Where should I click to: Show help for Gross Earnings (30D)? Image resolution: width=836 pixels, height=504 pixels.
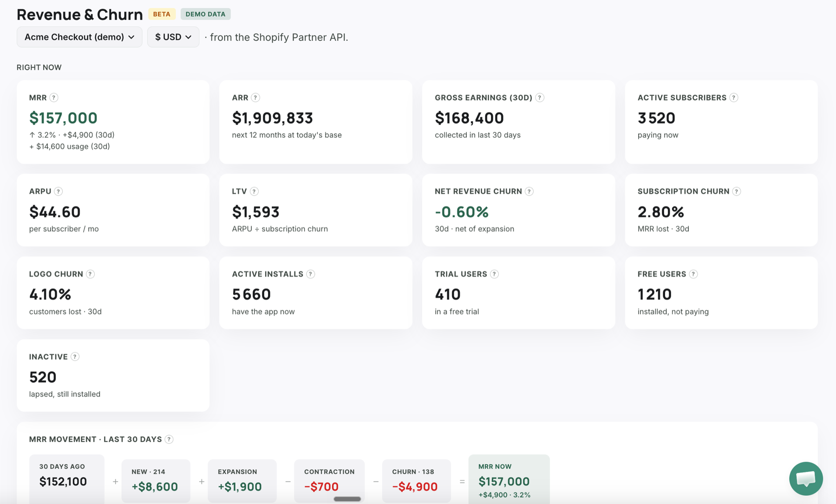tap(540, 98)
